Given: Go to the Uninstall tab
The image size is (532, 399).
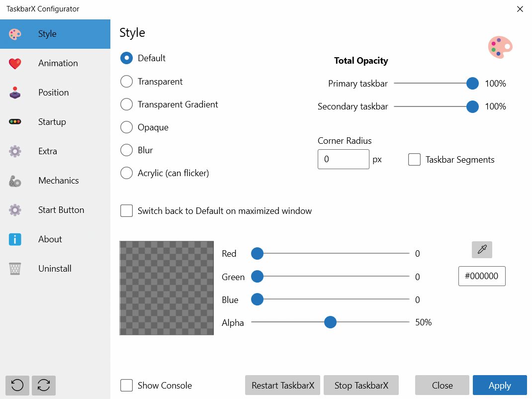Looking at the screenshot, I should (x=55, y=269).
